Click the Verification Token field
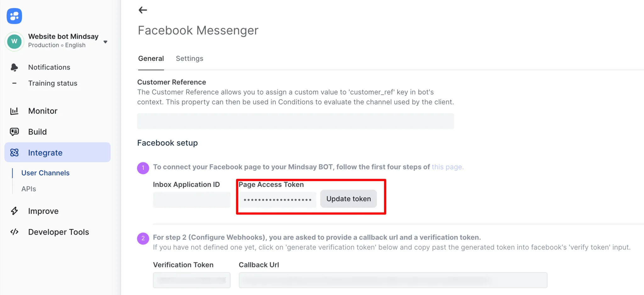The height and width of the screenshot is (295, 644). coord(192,280)
